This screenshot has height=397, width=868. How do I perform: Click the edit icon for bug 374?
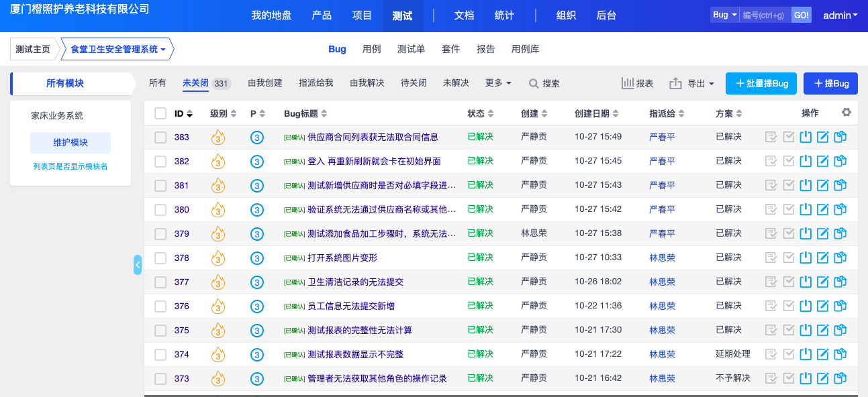click(x=822, y=355)
